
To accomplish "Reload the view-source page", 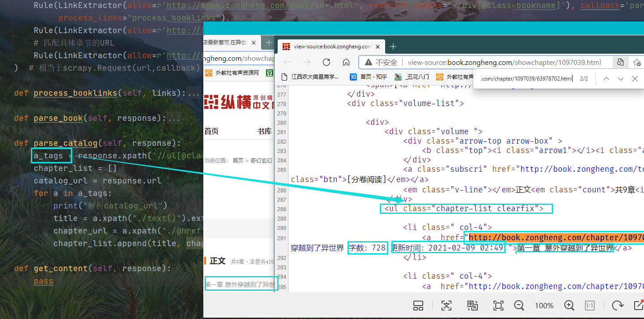I will click(x=326, y=62).
